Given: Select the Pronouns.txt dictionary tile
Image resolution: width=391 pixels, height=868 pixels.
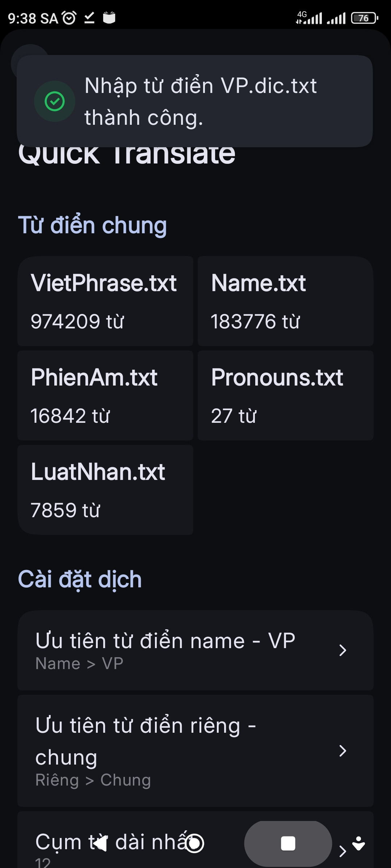Looking at the screenshot, I should [286, 396].
